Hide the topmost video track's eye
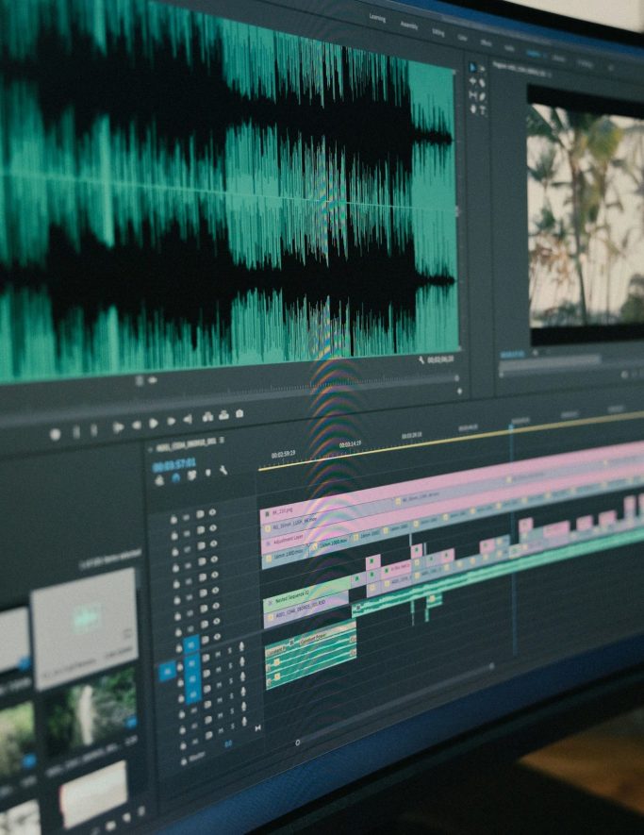644x835 pixels. [213, 512]
